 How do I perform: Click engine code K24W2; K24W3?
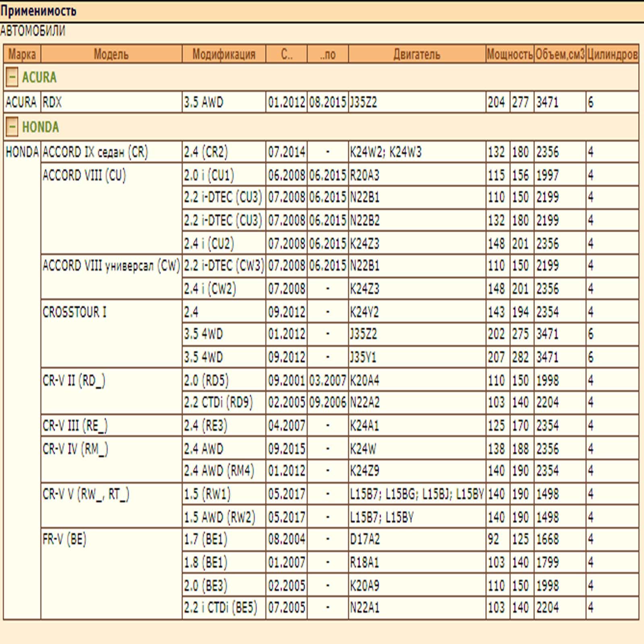click(386, 152)
